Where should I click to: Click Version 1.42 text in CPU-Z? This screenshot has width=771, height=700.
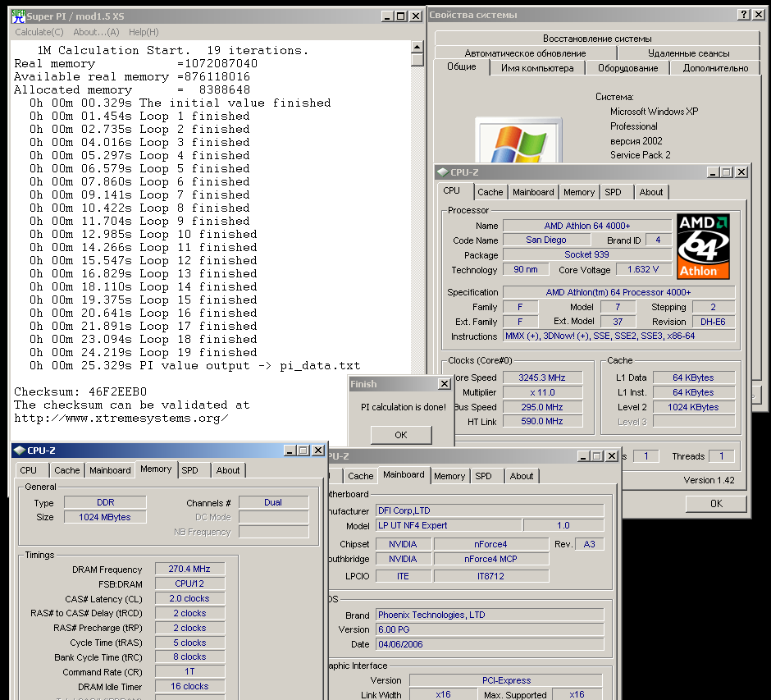pos(709,480)
